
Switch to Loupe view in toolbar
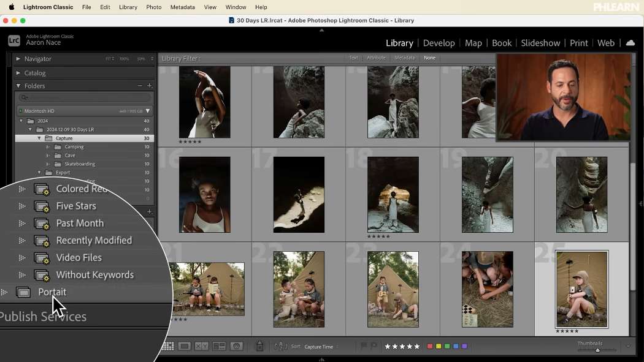pyautogui.click(x=185, y=347)
